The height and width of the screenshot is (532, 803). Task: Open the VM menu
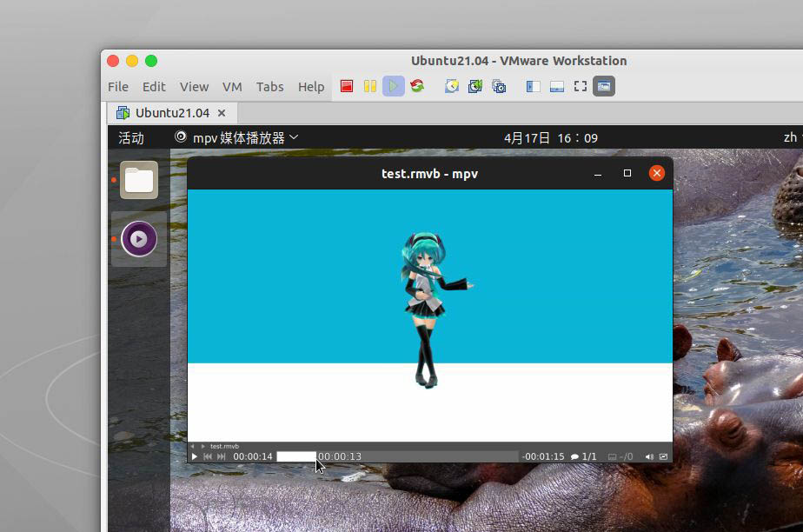(232, 87)
